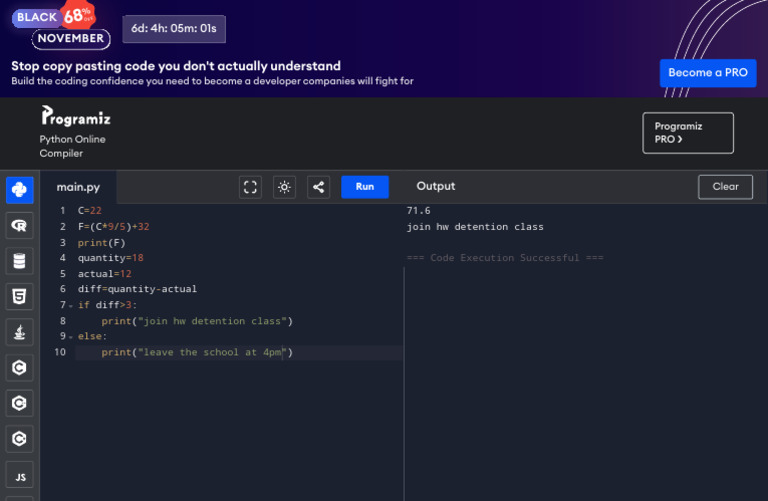This screenshot has height=501, width=768.
Task: Click output line 'join hw detention class'
Action: click(x=475, y=227)
